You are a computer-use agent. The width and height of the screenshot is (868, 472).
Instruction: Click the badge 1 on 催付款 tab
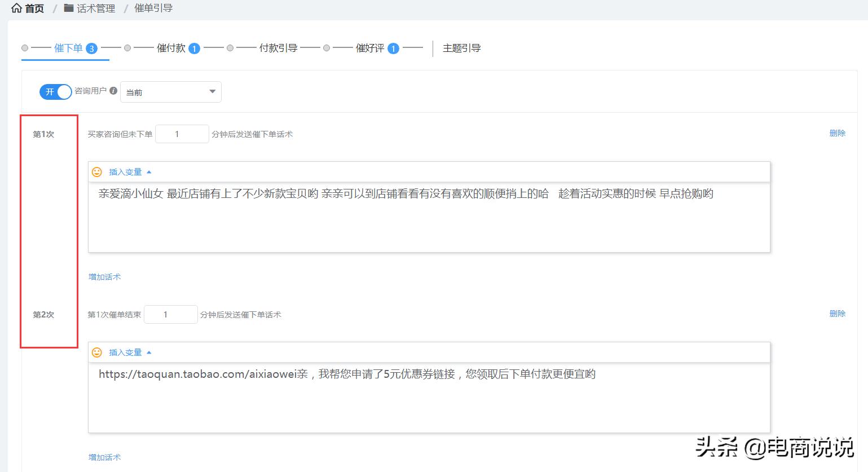coord(194,48)
